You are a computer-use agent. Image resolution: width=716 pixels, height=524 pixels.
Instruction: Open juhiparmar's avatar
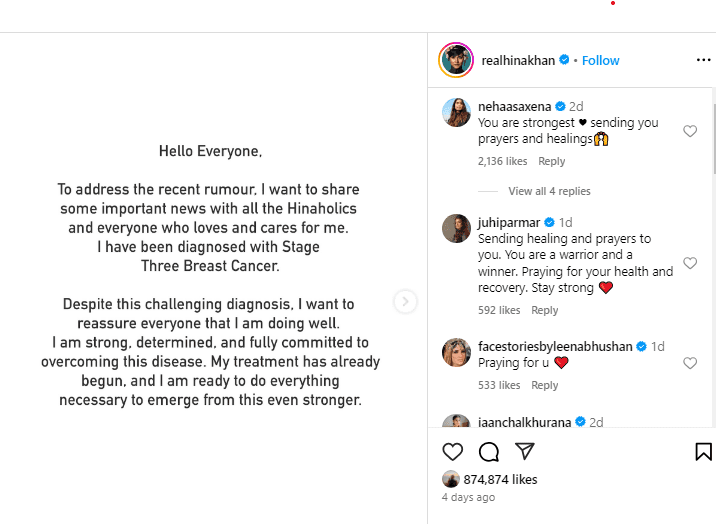456,229
